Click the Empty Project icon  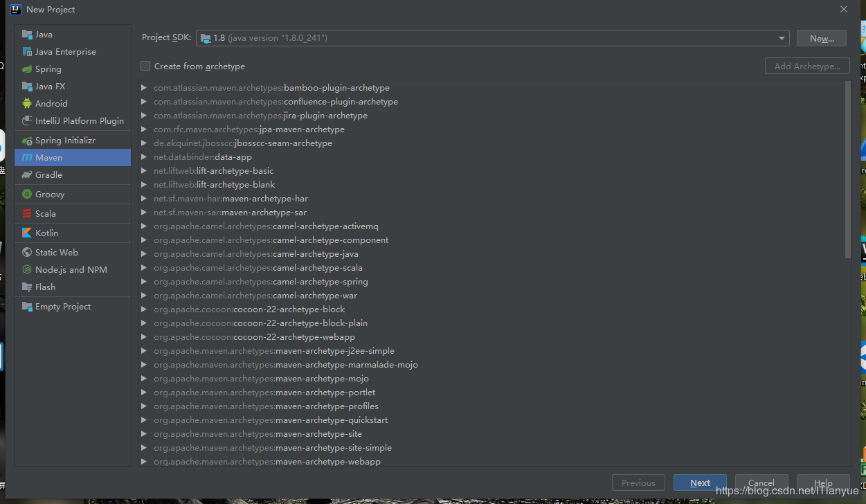[27, 307]
